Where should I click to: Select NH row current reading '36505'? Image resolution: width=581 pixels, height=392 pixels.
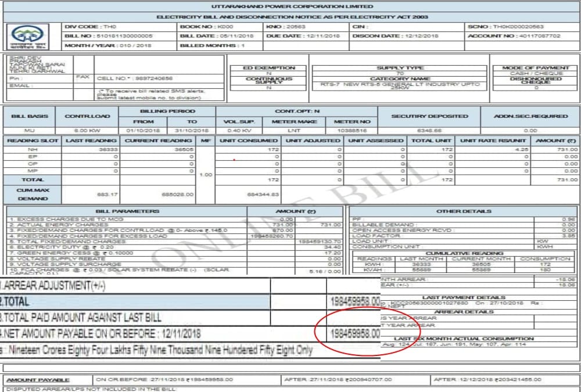point(184,149)
